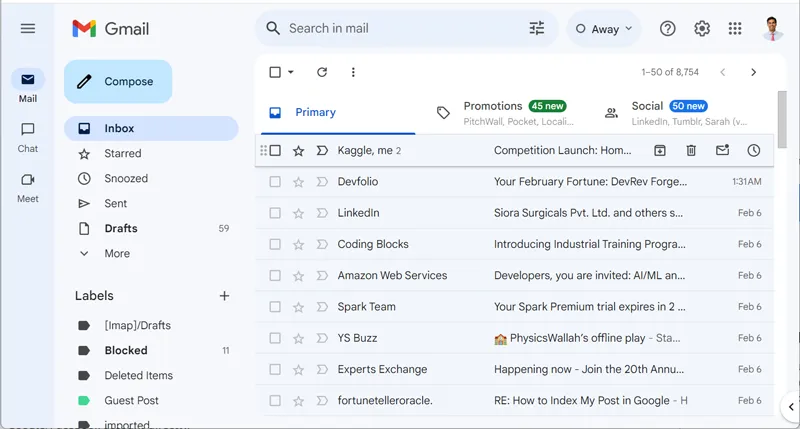Star the Devfolio email
Screen dimensions: 800x429
coord(298,182)
